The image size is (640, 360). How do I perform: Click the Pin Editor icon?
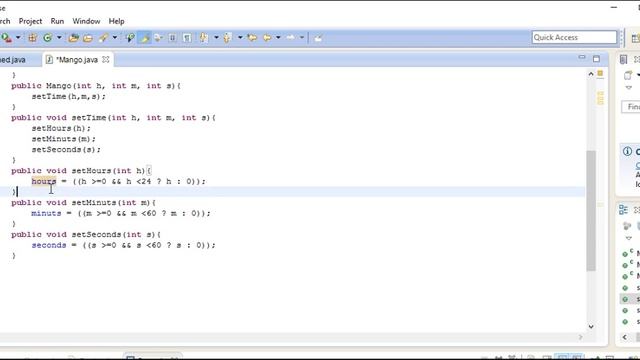318,38
